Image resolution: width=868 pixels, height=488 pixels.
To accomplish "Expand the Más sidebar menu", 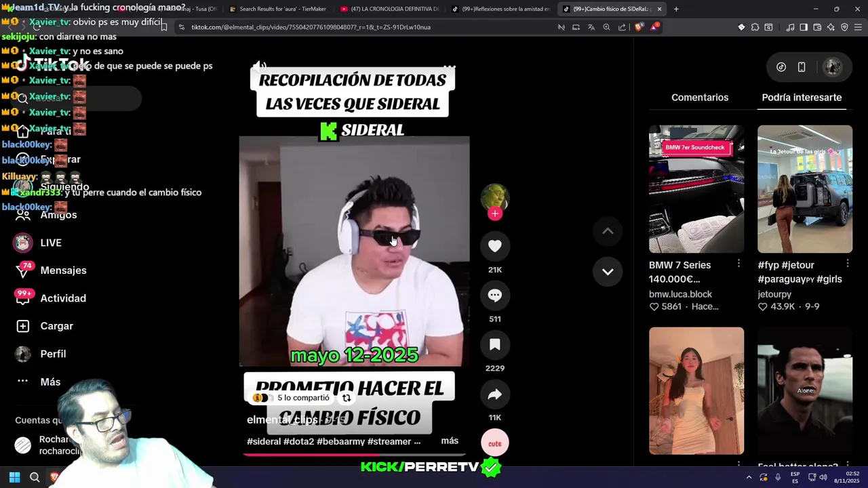I will (x=39, y=382).
